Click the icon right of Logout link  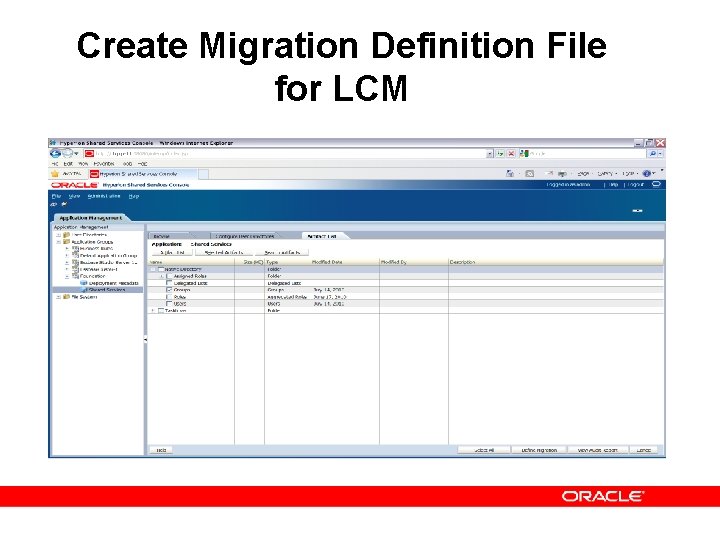656,184
